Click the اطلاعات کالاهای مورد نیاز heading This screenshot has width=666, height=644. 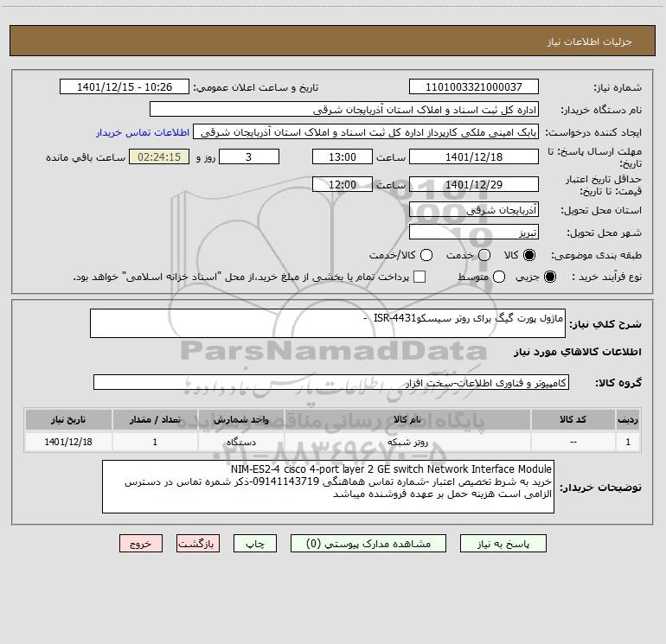click(x=578, y=352)
